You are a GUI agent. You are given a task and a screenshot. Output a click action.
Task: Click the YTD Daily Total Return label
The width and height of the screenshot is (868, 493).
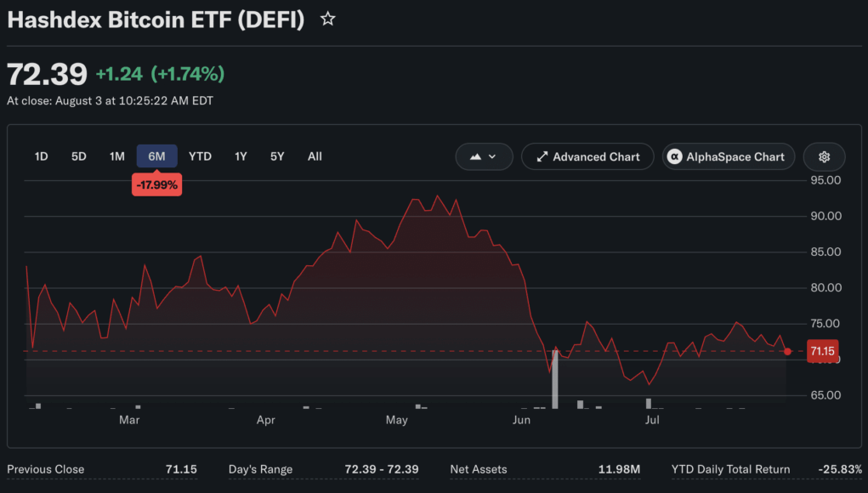point(730,469)
